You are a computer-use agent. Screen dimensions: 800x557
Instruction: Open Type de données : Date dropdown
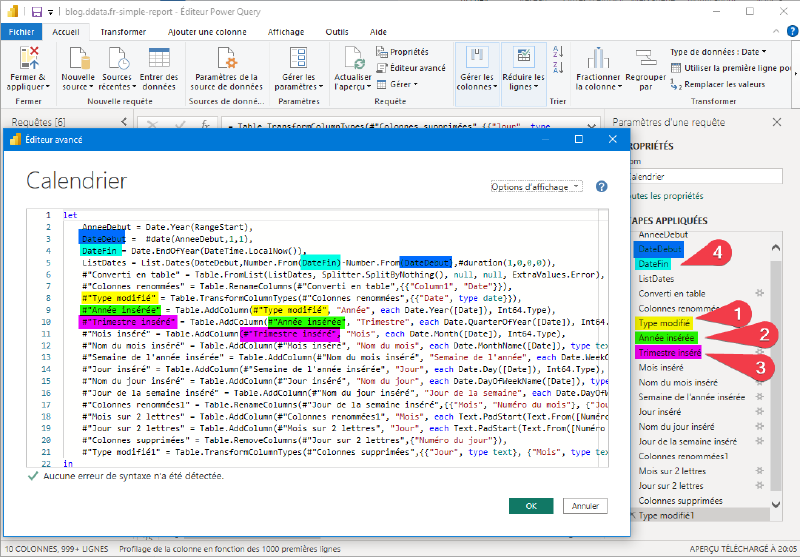tap(718, 52)
